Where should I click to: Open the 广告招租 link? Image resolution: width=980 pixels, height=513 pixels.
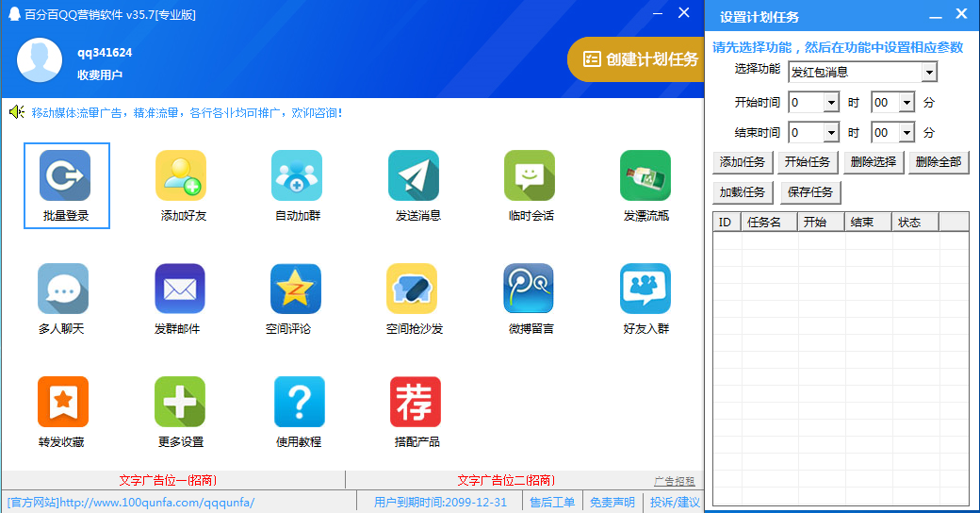click(x=675, y=481)
